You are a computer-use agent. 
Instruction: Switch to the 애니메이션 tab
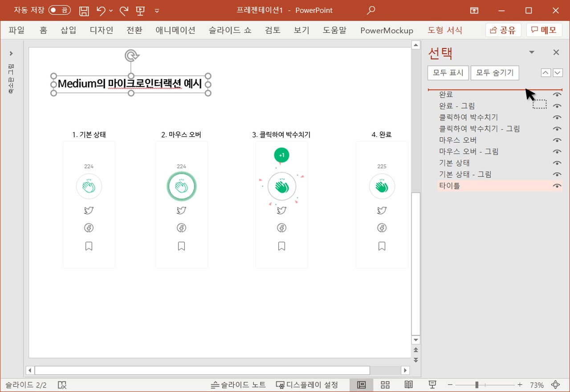point(175,30)
